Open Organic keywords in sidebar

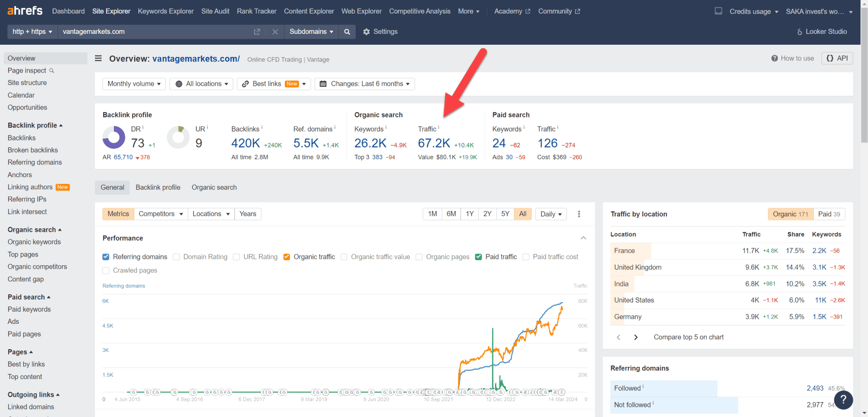[x=34, y=242]
